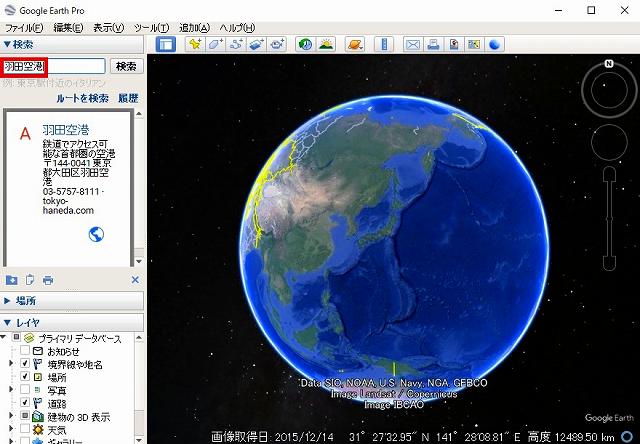
Task: Expand the 天気 tree node
Action: coord(11,428)
